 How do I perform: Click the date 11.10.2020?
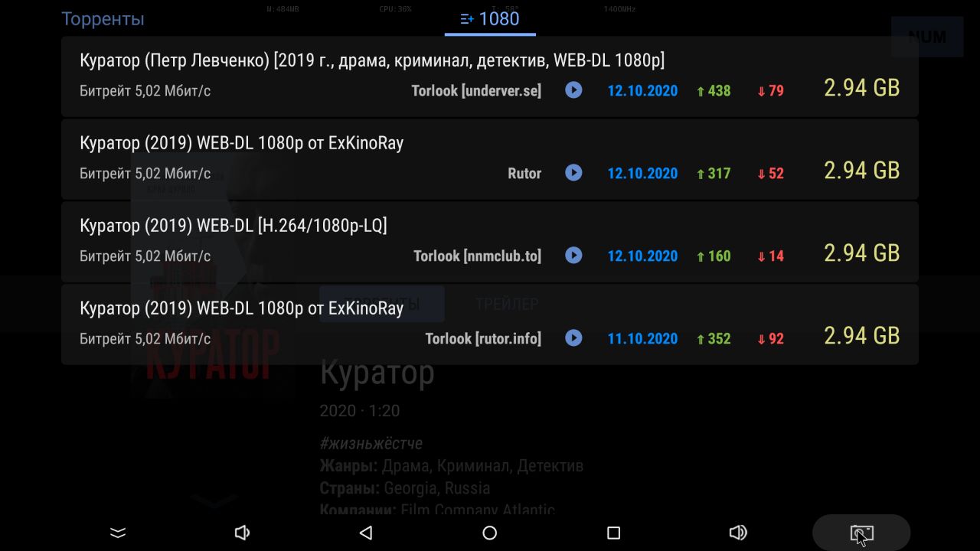(642, 339)
